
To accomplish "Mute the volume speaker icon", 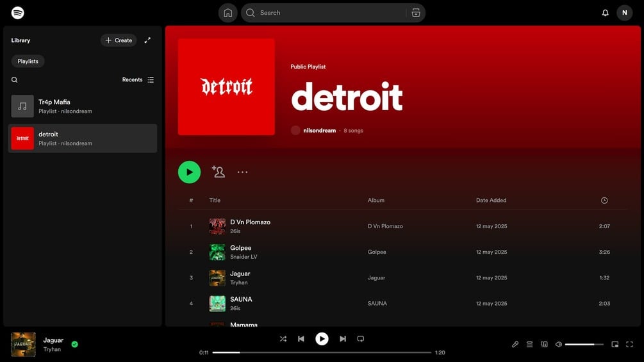I will coord(559,344).
